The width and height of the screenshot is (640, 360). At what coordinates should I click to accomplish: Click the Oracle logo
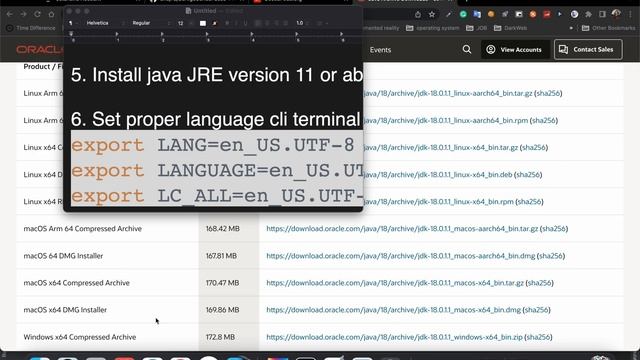(x=40, y=49)
